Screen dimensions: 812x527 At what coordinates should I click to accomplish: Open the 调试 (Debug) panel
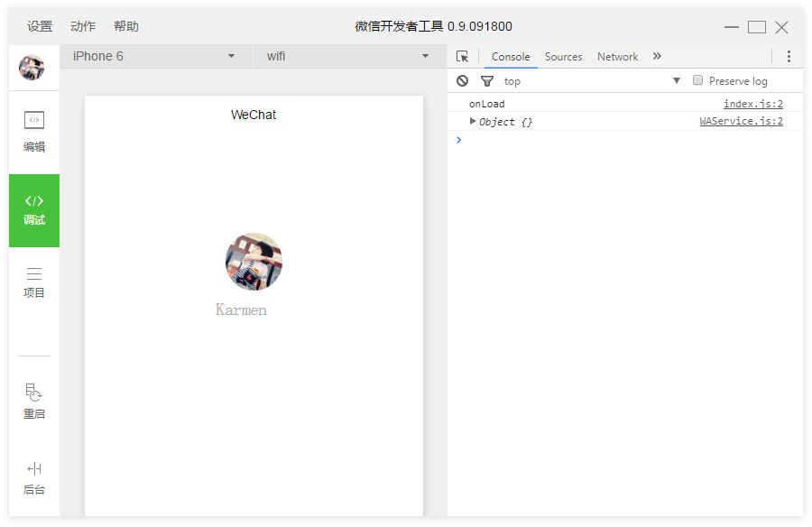coord(33,210)
